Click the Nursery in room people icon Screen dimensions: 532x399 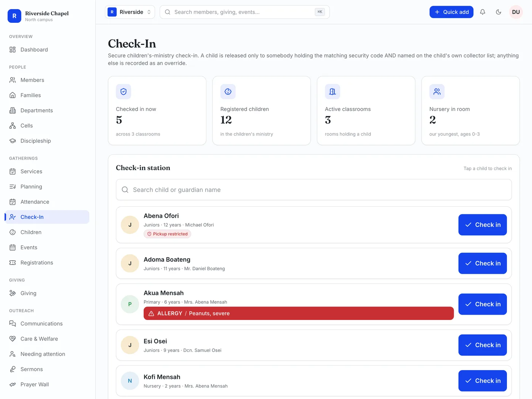pos(437,92)
